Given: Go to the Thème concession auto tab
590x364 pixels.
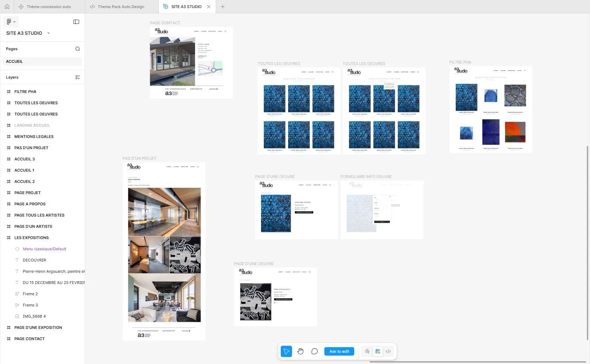Looking at the screenshot, I should click(49, 6).
